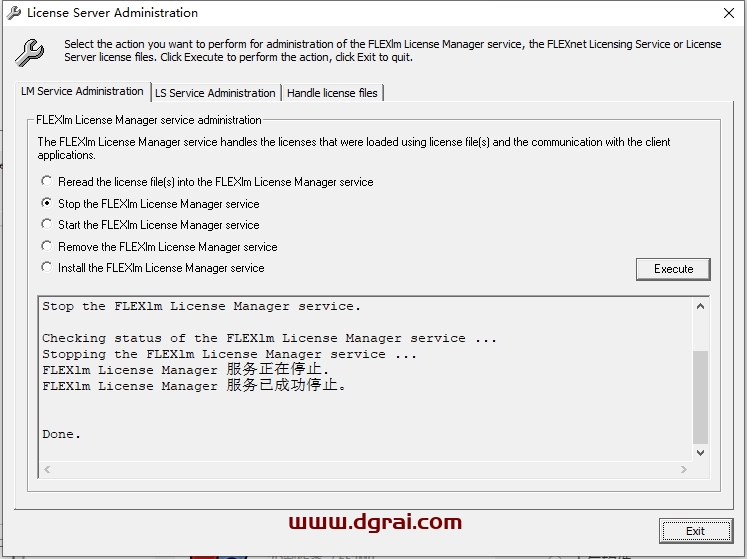Click the output log scroll down arrow
This screenshot has width=747, height=559.
coord(700,453)
